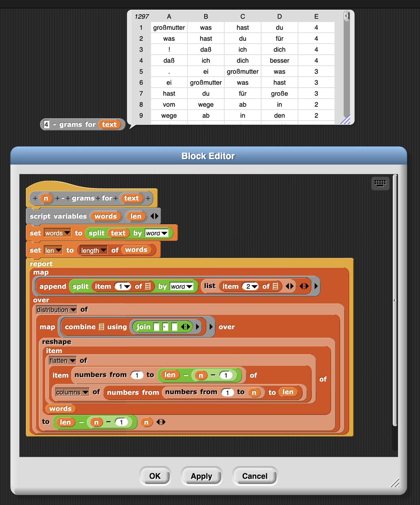This screenshot has height=505, width=420.
Task: Click the keyboard entry icon in the Block Editor
Action: click(380, 183)
